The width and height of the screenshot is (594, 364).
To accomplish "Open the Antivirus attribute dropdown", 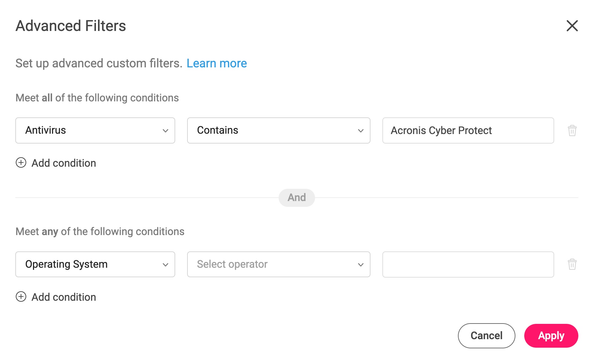I will coord(95,131).
